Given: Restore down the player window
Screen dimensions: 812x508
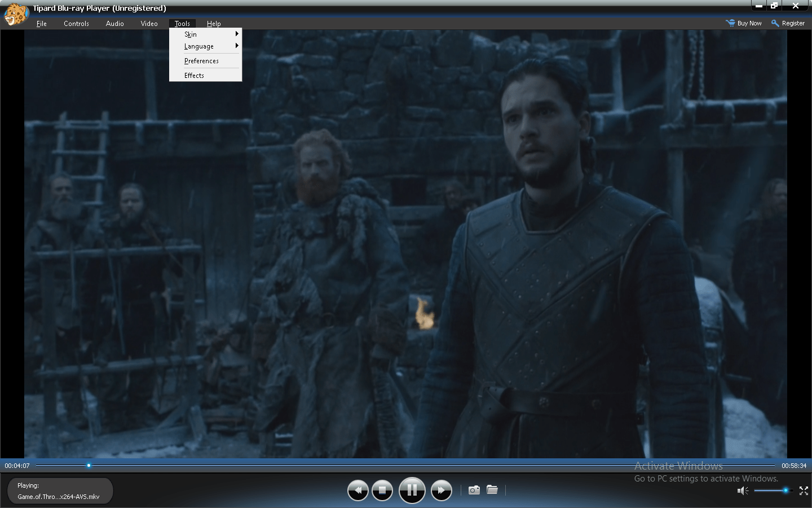Looking at the screenshot, I should point(774,6).
